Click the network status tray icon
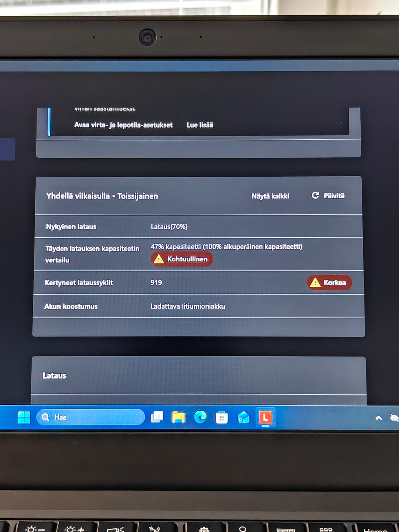Image resolution: width=399 pixels, height=532 pixels. point(394,418)
